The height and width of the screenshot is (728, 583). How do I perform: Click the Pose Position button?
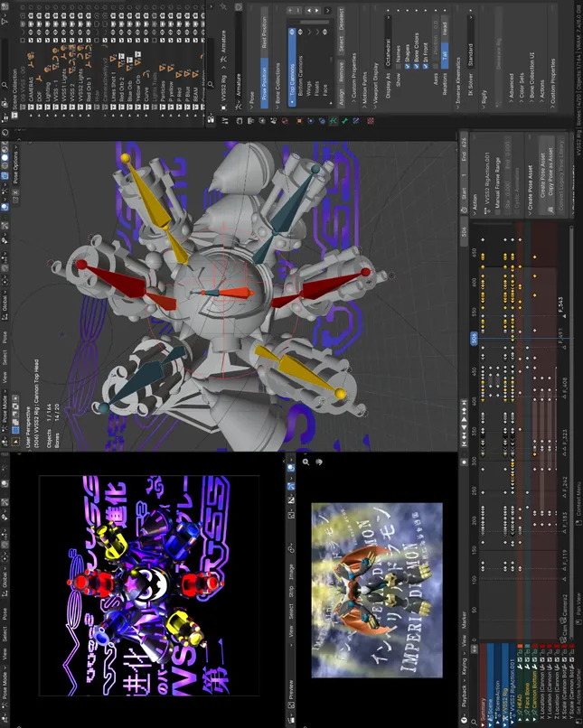click(x=264, y=83)
